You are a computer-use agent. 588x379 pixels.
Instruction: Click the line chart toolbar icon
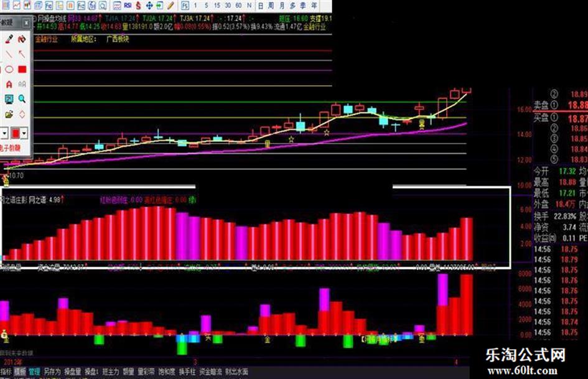pos(17,5)
